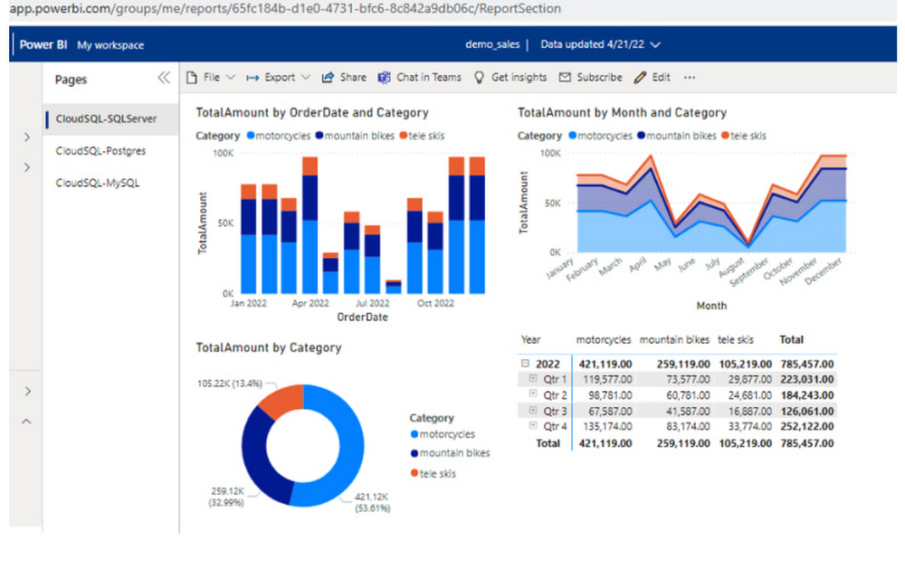
Task: Switch to the CloudSQL-MySQL page
Action: pos(98,183)
